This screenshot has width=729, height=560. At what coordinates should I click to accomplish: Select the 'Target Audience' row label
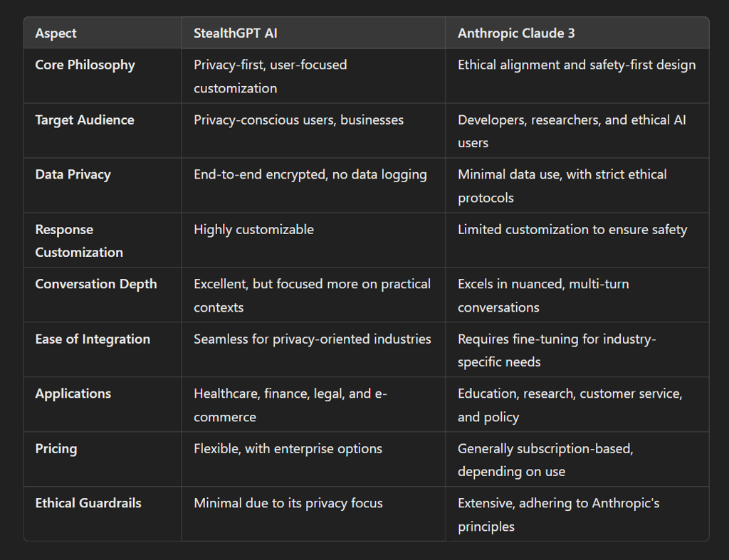[85, 120]
